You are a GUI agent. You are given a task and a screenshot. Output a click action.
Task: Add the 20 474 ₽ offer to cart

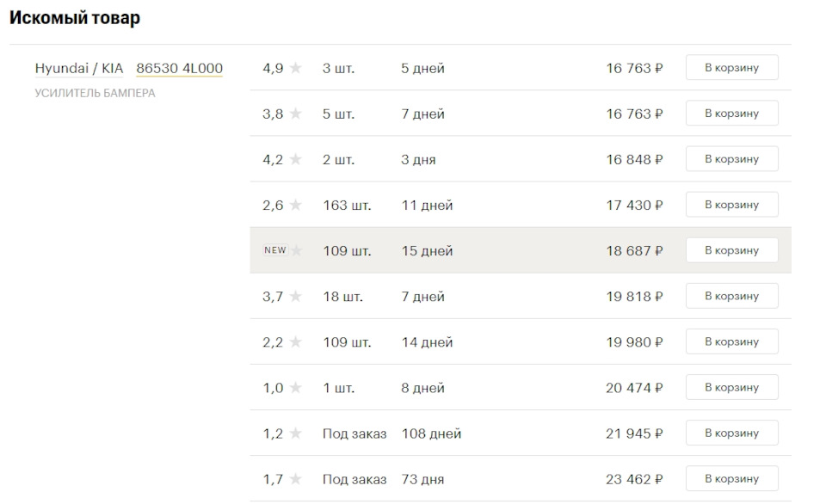point(731,387)
